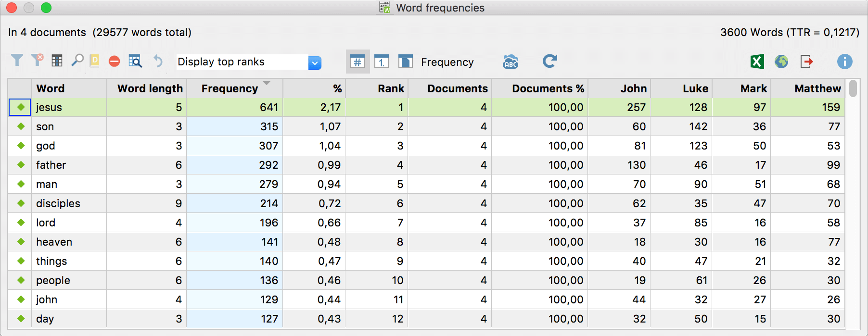This screenshot has width=868, height=336.
Task: Click the John count 257
Action: pyautogui.click(x=636, y=107)
